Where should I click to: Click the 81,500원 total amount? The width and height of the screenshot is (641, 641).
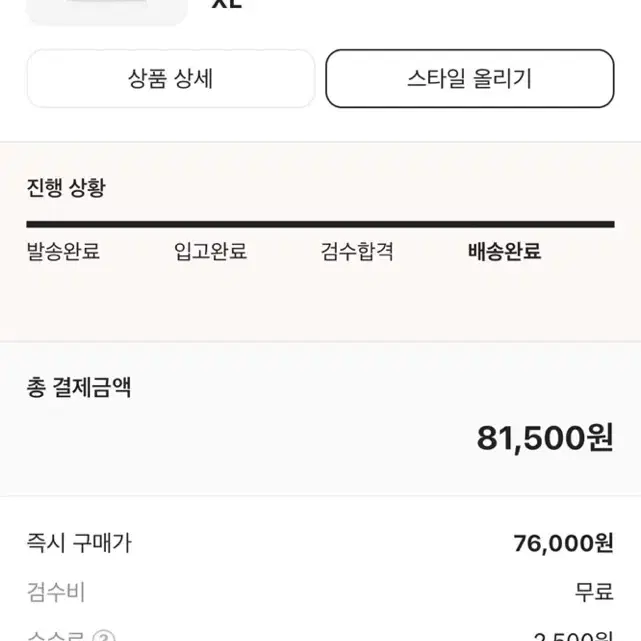(545, 438)
